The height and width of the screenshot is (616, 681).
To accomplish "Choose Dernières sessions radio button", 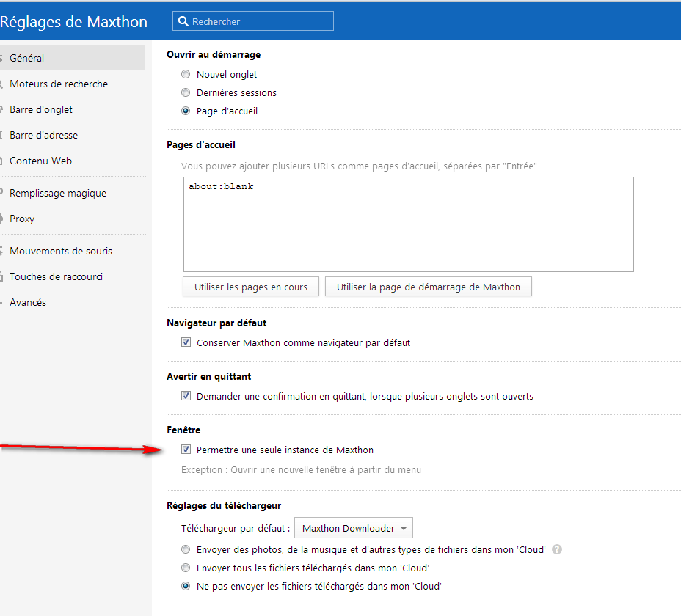I will pos(186,92).
